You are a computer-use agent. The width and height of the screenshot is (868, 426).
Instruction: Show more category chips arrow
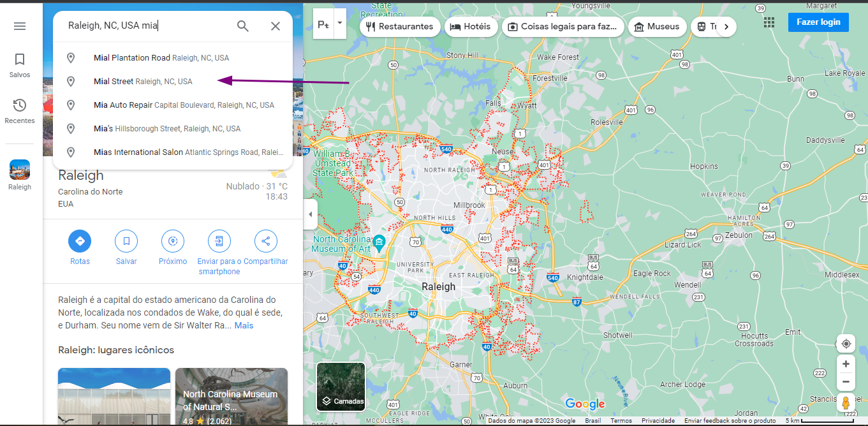pos(726,26)
